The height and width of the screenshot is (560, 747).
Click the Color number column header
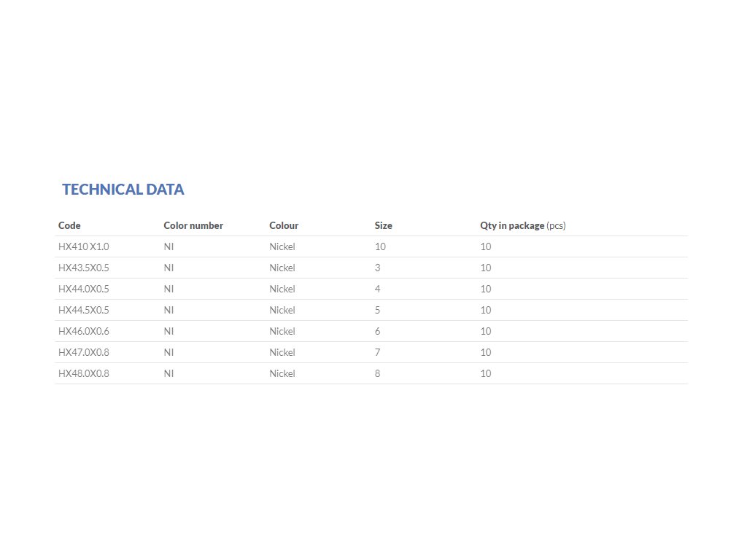pyautogui.click(x=193, y=226)
